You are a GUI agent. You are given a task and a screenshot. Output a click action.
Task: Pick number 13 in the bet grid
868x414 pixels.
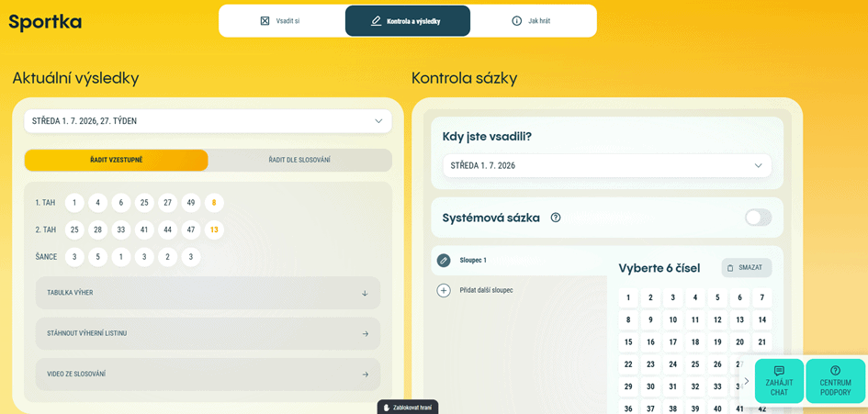pos(739,319)
